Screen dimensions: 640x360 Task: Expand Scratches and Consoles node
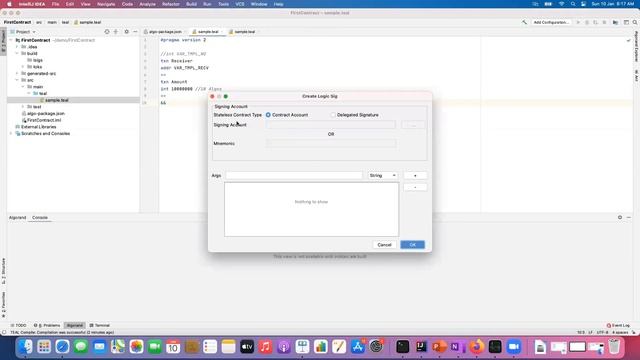pyautogui.click(x=11, y=133)
